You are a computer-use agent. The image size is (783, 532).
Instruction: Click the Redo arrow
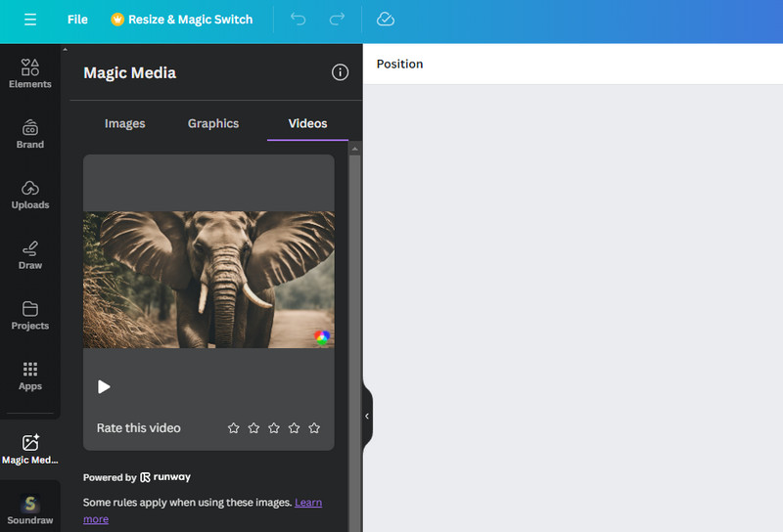(x=337, y=20)
